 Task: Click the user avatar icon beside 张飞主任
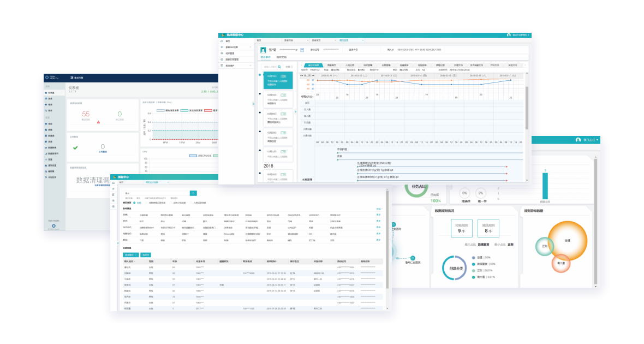[578, 140]
